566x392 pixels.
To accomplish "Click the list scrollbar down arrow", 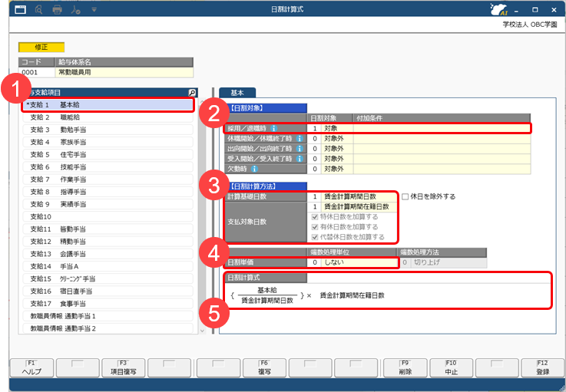I will point(202,331).
